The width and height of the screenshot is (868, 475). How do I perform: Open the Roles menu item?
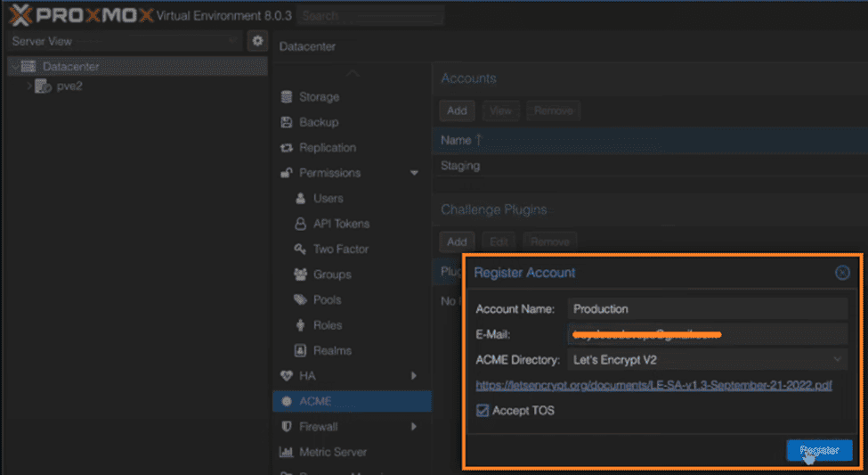click(352, 325)
